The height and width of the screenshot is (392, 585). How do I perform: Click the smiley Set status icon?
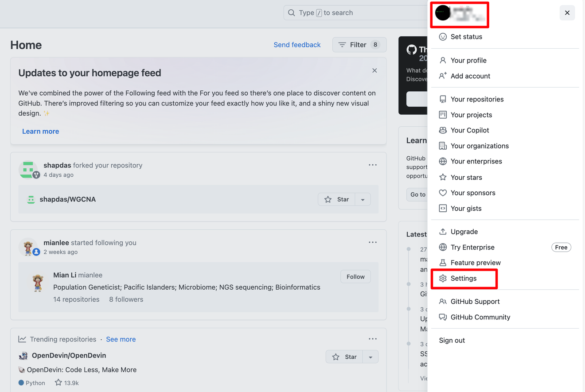click(443, 37)
